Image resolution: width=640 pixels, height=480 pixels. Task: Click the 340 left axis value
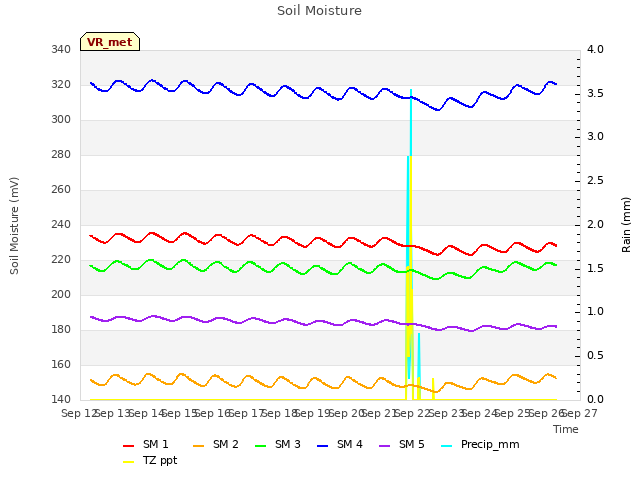(61, 49)
